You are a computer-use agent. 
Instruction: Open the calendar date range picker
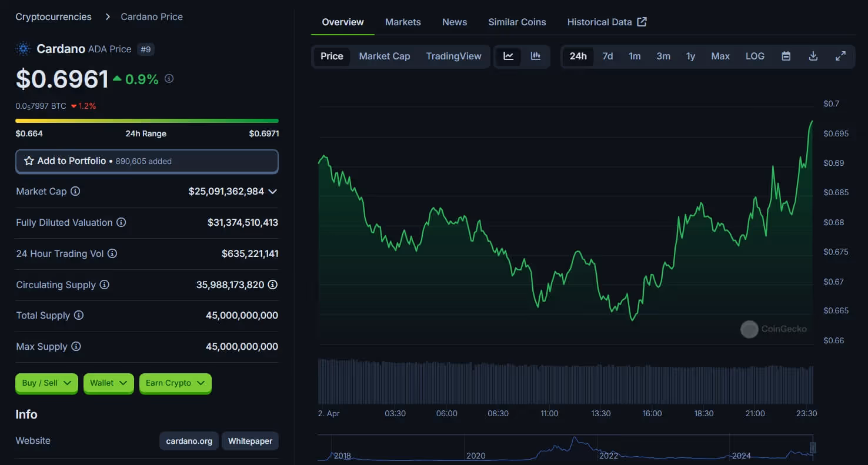click(786, 56)
